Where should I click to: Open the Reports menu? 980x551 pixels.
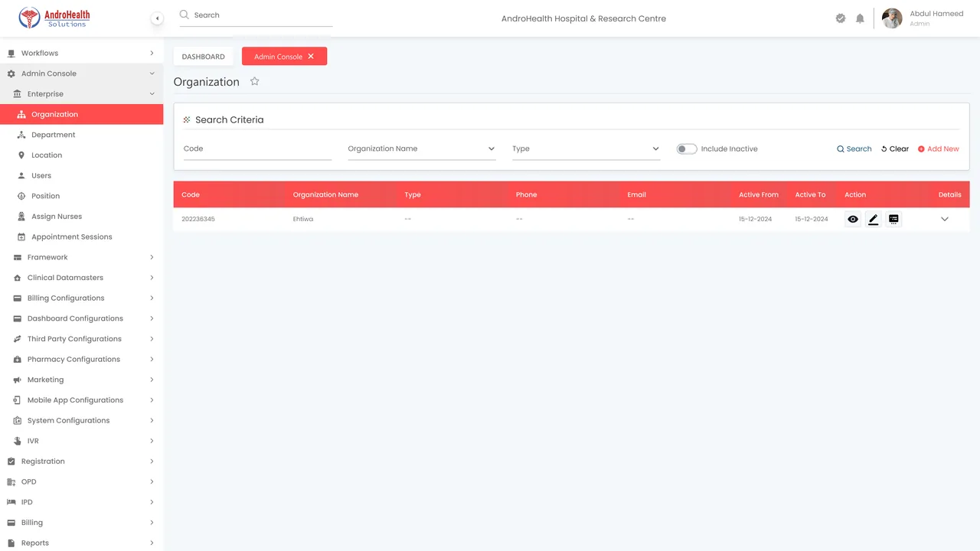coord(81,543)
